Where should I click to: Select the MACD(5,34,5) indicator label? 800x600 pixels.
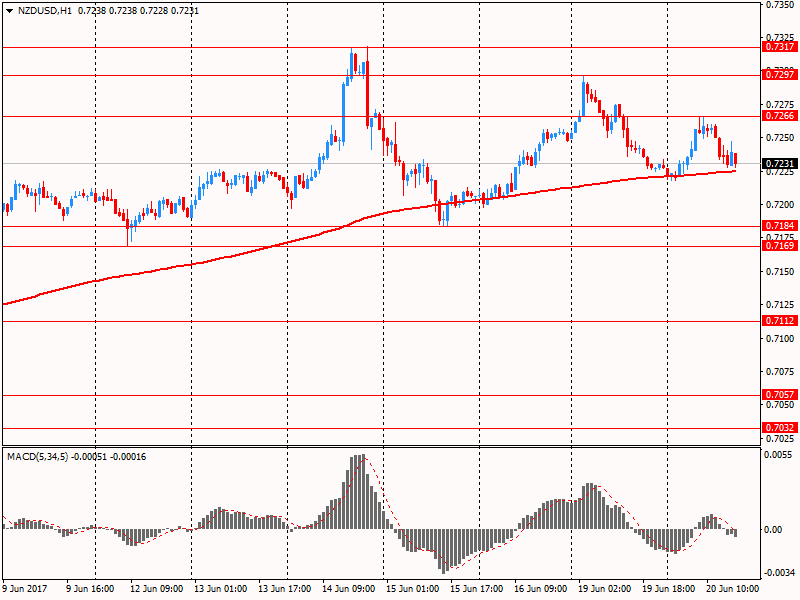click(37, 457)
